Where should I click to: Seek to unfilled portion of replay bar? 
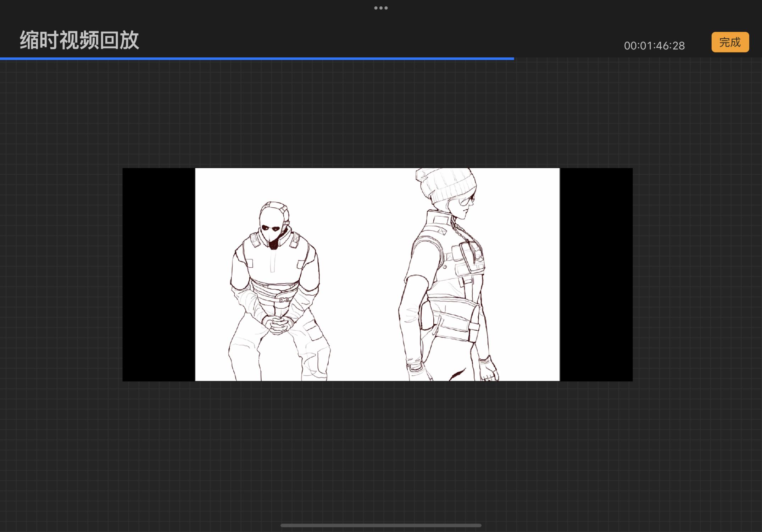(x=638, y=58)
